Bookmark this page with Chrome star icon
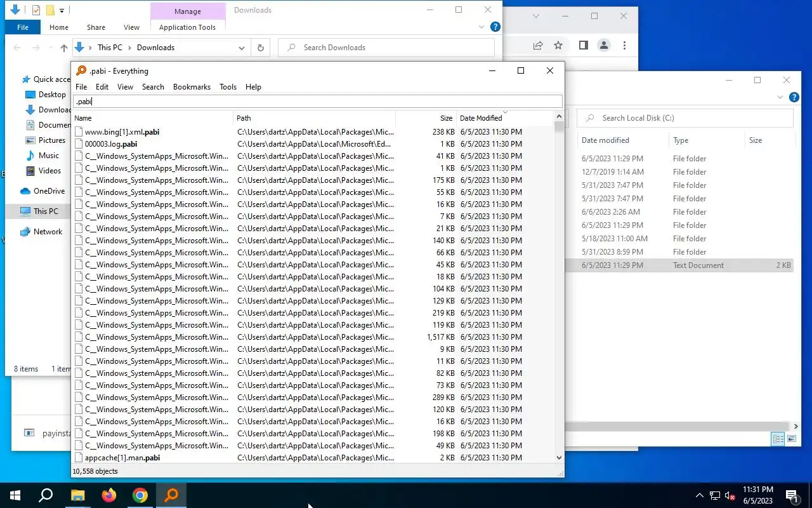 coord(558,45)
